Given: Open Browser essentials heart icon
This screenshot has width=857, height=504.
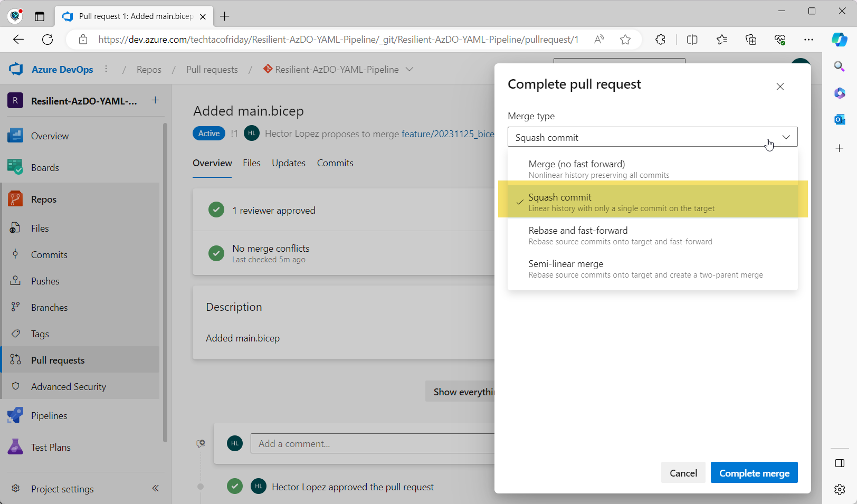Looking at the screenshot, I should point(780,40).
